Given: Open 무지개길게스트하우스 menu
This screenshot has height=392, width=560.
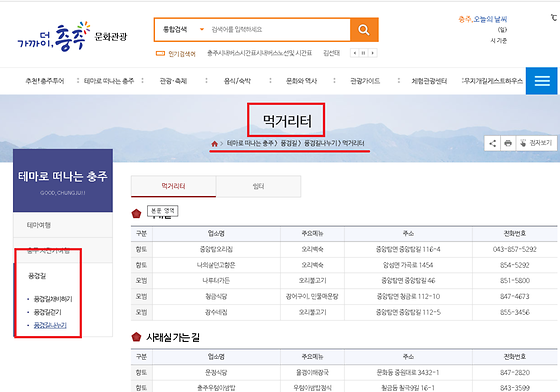Looking at the screenshot, I should (493, 81).
